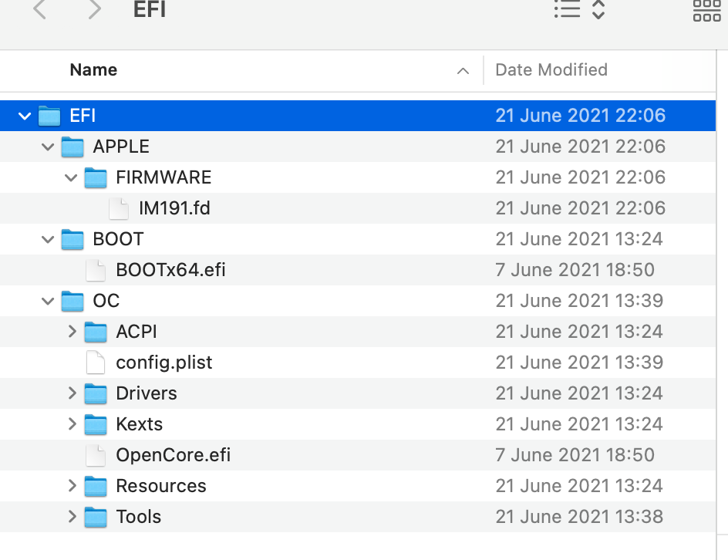Expand the Resources folder chevron

(72, 486)
